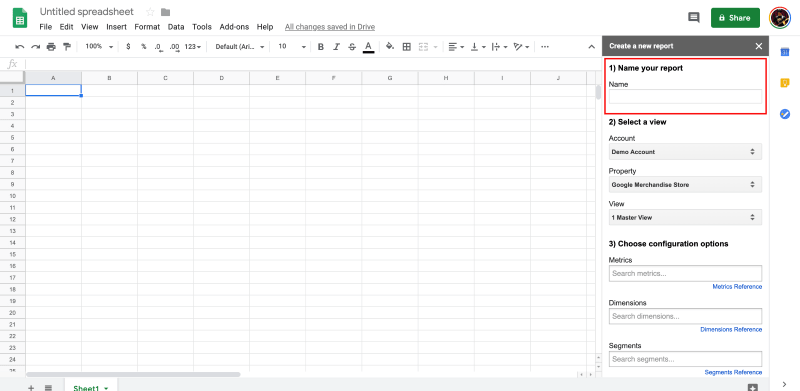The width and height of the screenshot is (800, 391).
Task: Open the text color picker
Action: pyautogui.click(x=368, y=47)
